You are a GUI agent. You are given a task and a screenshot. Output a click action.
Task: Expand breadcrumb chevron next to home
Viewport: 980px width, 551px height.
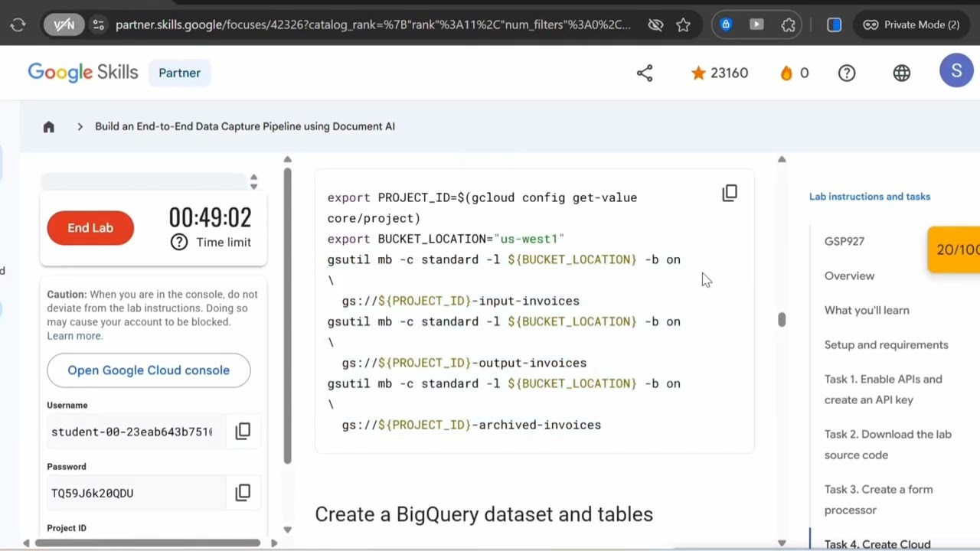[80, 126]
